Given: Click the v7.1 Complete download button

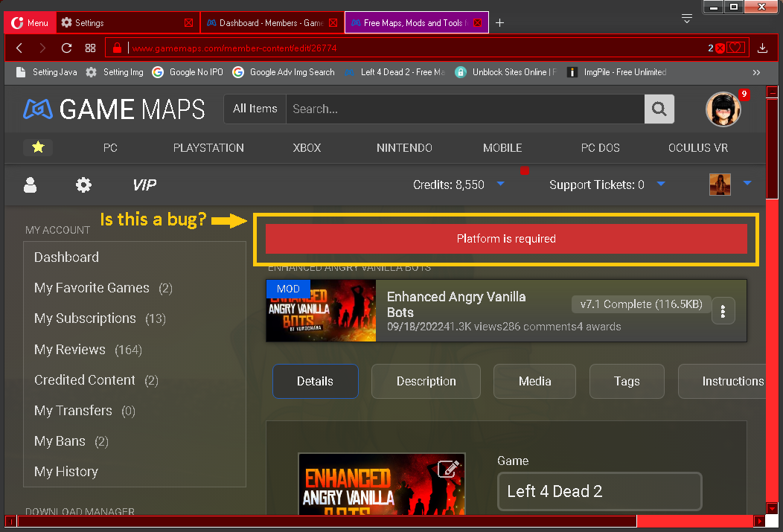Looking at the screenshot, I should coord(640,304).
